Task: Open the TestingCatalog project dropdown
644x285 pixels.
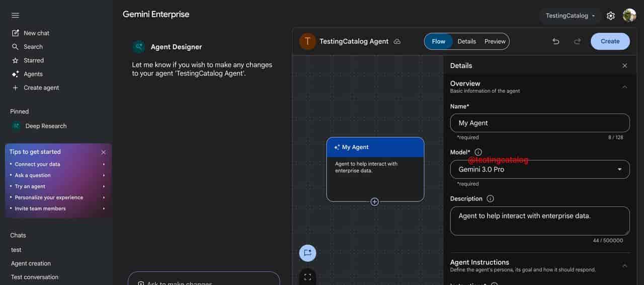Action: click(x=570, y=16)
